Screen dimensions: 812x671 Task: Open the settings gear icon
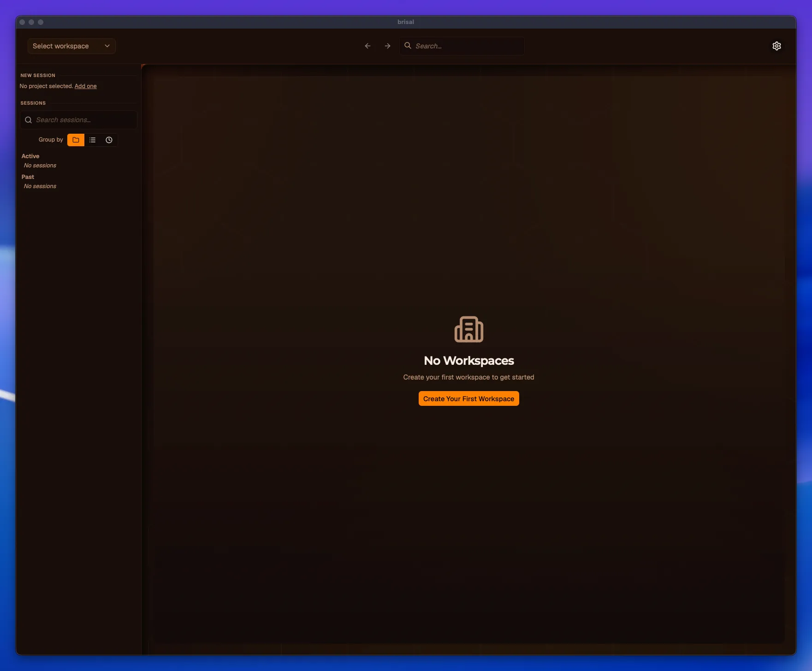point(776,46)
